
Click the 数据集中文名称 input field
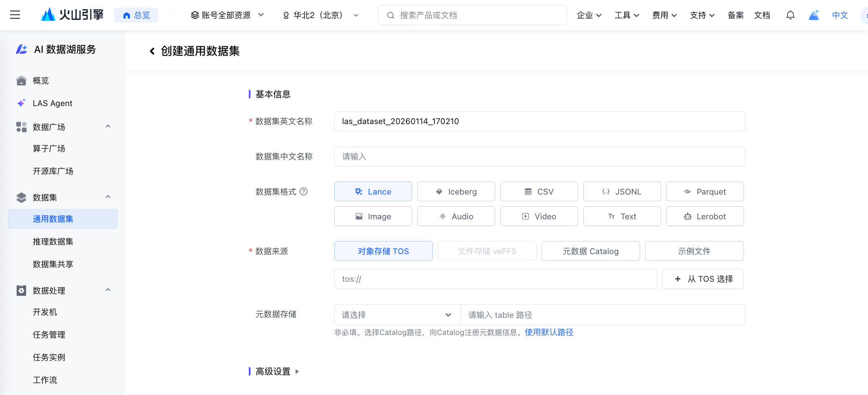pos(539,156)
